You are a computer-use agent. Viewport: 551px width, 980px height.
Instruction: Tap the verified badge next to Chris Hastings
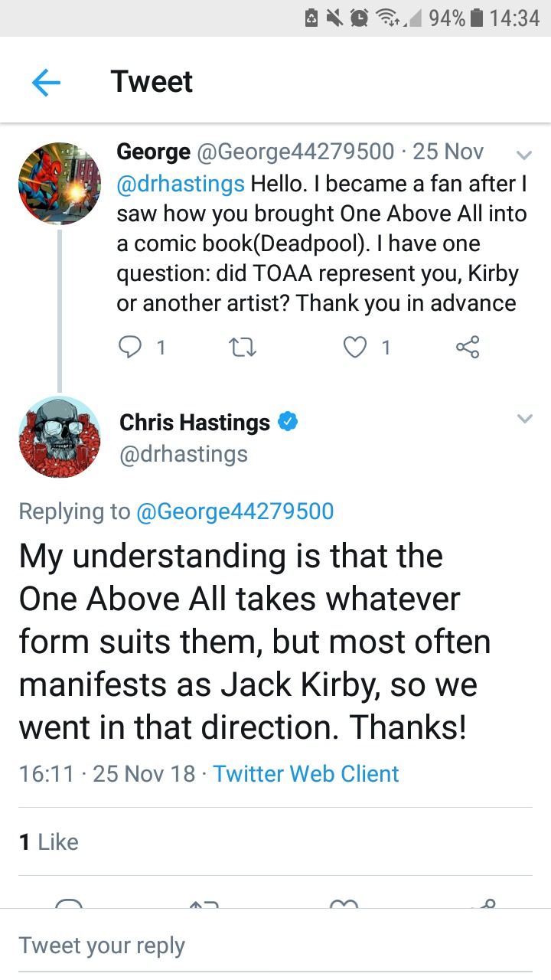287,422
